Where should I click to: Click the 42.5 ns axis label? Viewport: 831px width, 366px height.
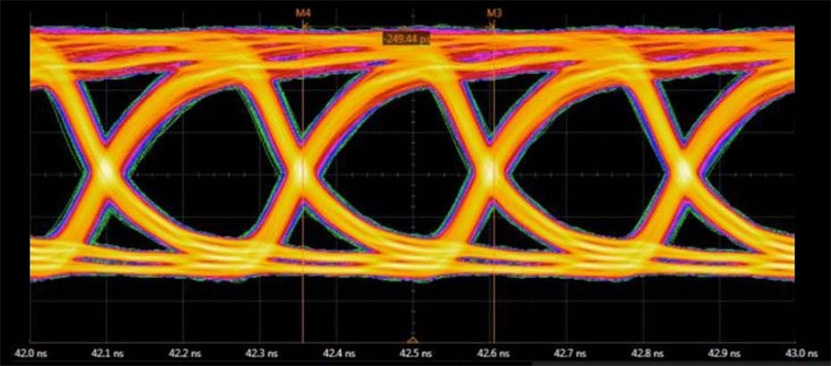tap(413, 353)
